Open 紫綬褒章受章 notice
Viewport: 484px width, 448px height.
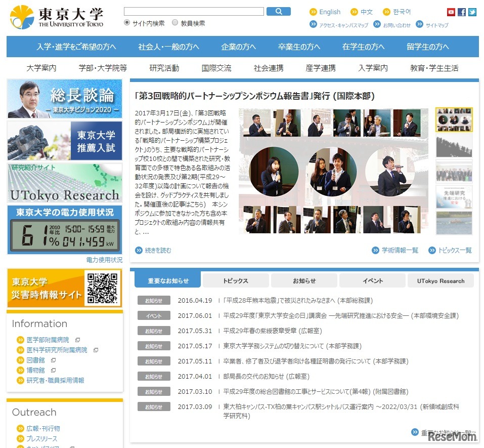(273, 331)
